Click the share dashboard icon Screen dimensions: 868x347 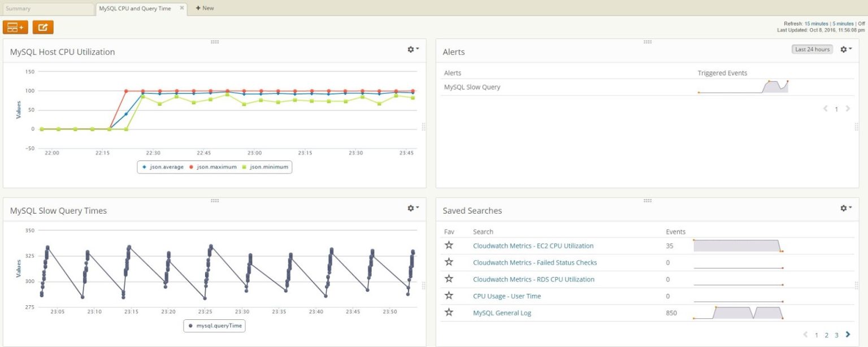point(43,27)
